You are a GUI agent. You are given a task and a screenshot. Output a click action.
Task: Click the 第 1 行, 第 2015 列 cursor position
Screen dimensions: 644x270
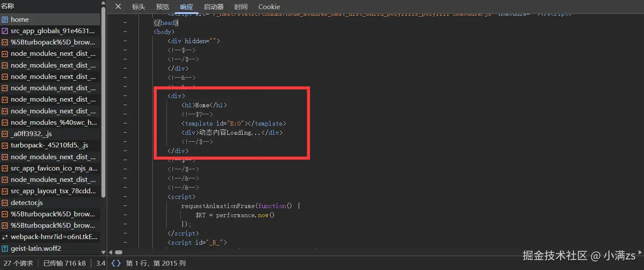pyautogui.click(x=156, y=263)
